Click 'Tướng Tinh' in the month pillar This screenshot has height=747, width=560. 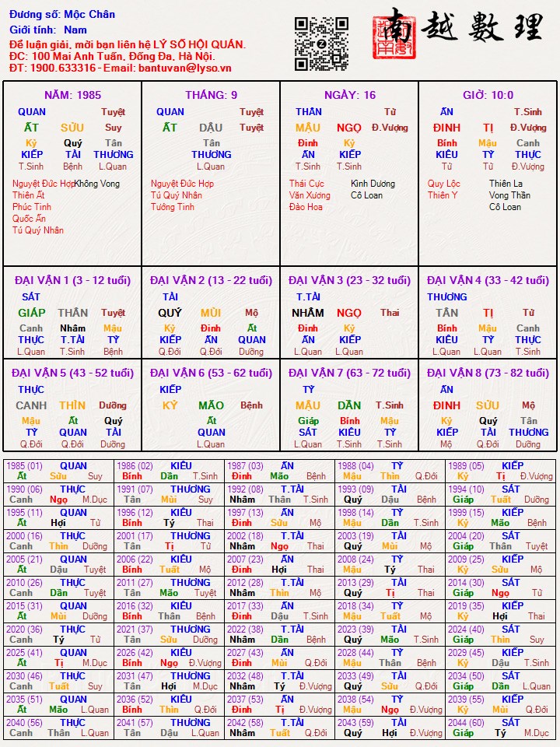point(173,207)
